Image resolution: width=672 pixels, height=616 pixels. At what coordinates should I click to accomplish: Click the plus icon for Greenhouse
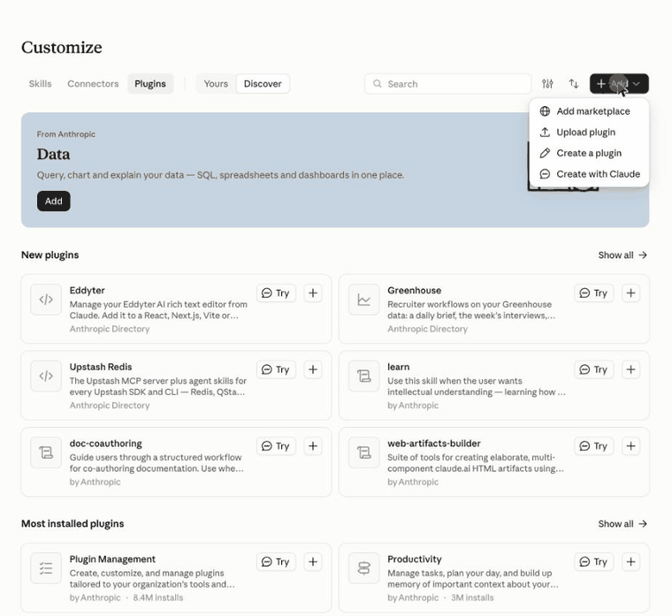(630, 293)
